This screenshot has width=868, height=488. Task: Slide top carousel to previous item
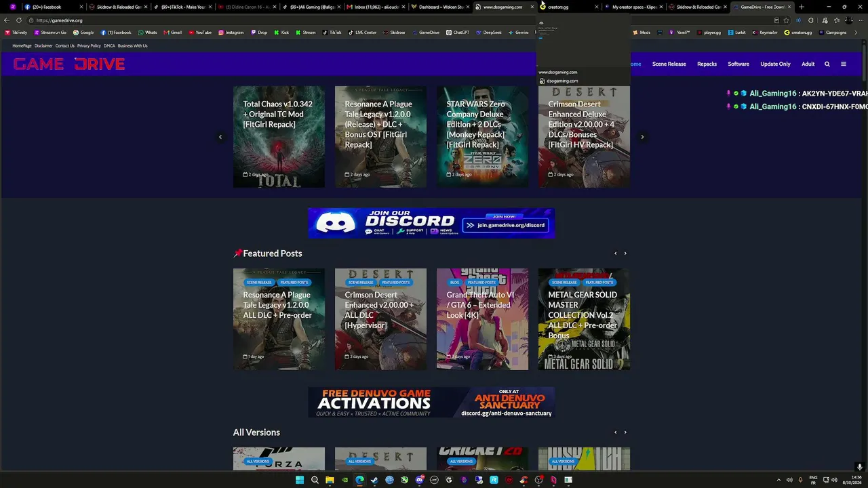click(x=220, y=137)
